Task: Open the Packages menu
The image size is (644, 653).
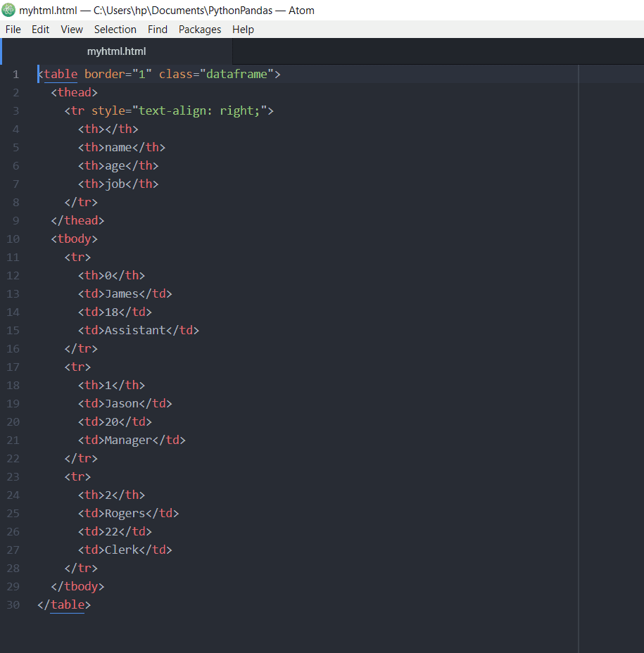Action: click(x=200, y=30)
